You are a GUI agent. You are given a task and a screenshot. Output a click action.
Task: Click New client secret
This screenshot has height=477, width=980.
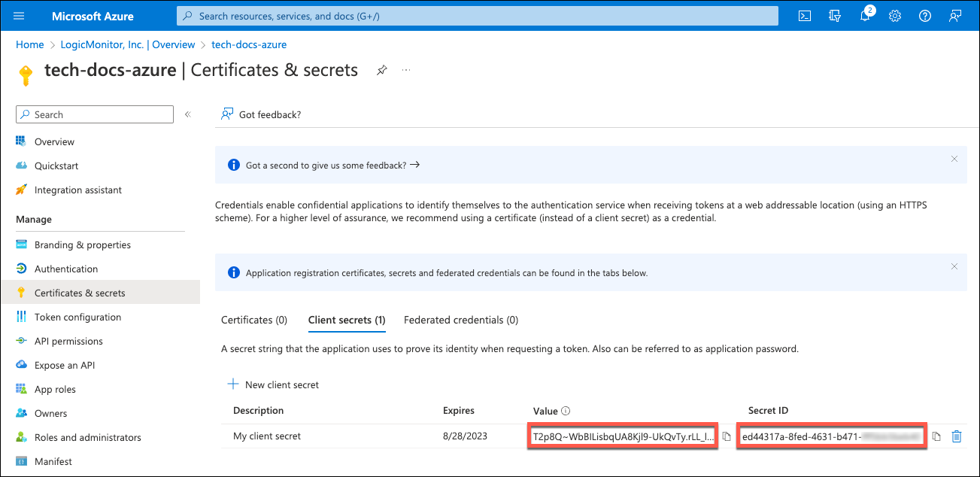[x=274, y=384]
